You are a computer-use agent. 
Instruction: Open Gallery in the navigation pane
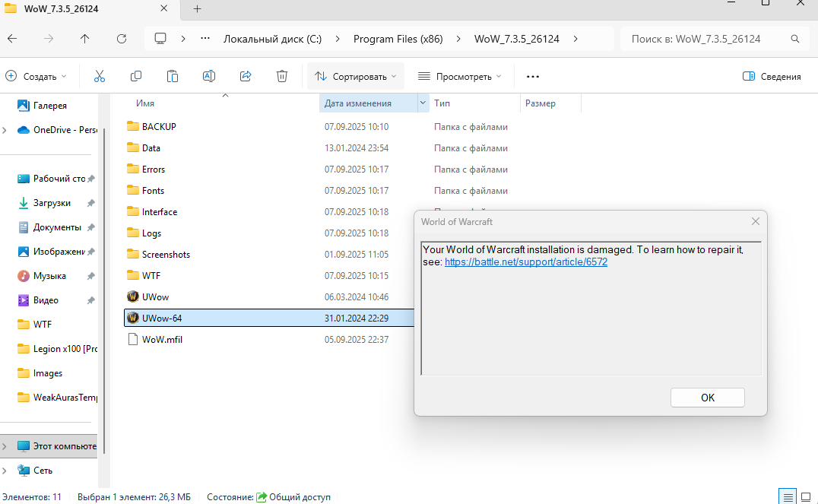43,106
